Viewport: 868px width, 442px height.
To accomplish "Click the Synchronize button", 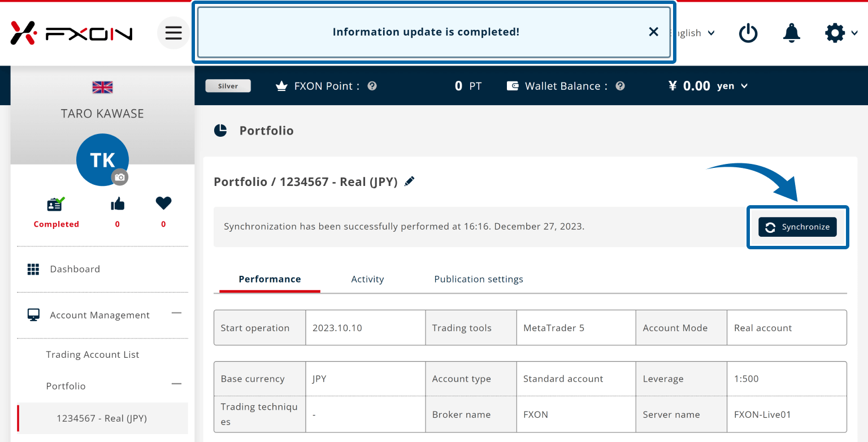I will pyautogui.click(x=797, y=227).
